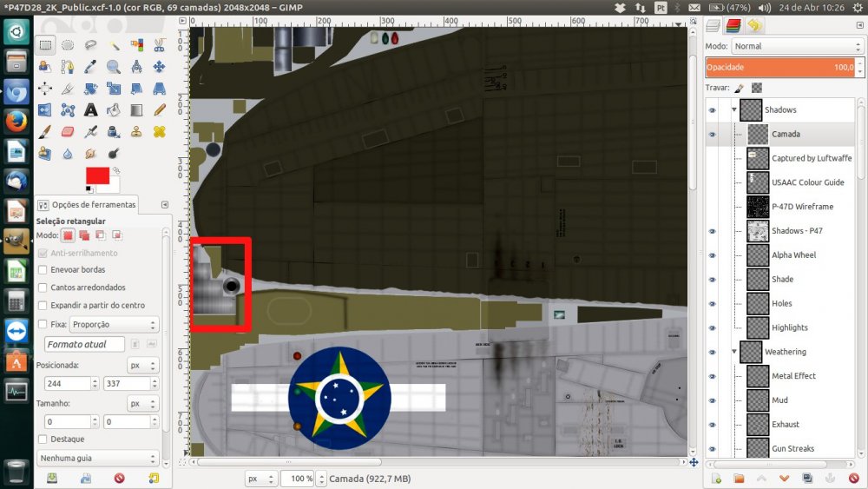Switch to the Channels tab

point(733,25)
